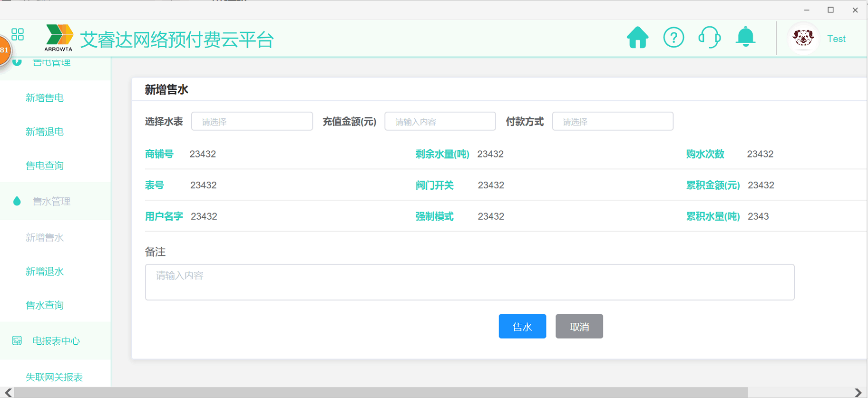The width and height of the screenshot is (868, 398).
Task: Click the home icon in header
Action: (637, 38)
